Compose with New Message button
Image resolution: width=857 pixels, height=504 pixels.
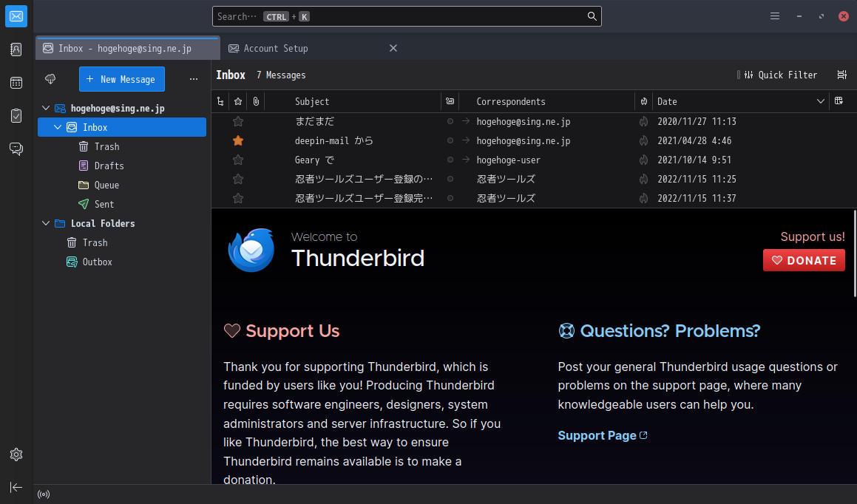(122, 79)
